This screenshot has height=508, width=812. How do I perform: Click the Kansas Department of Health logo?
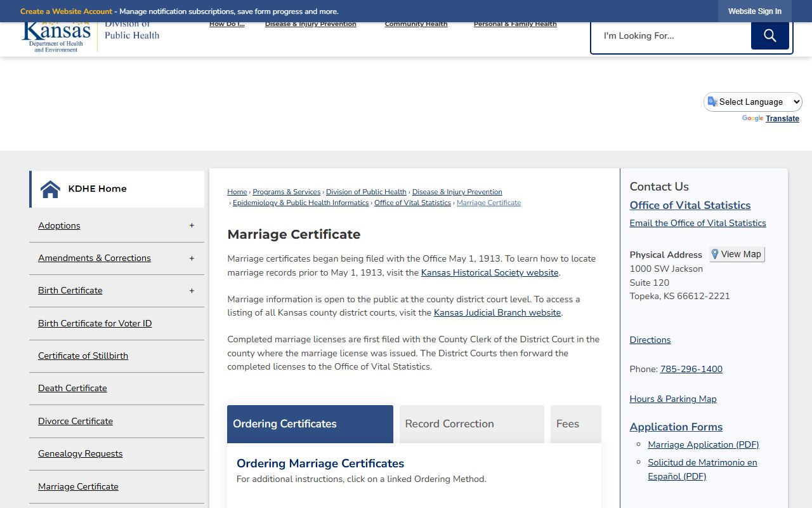click(x=57, y=37)
